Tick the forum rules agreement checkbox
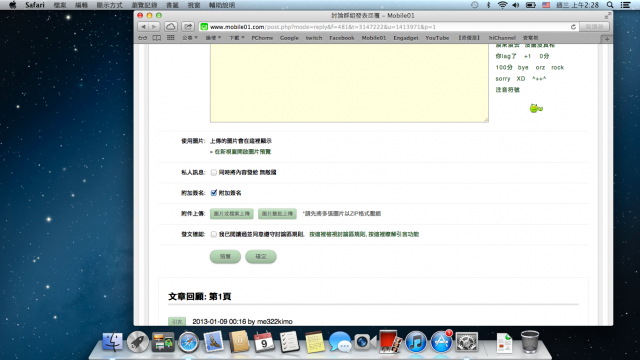 [213, 234]
